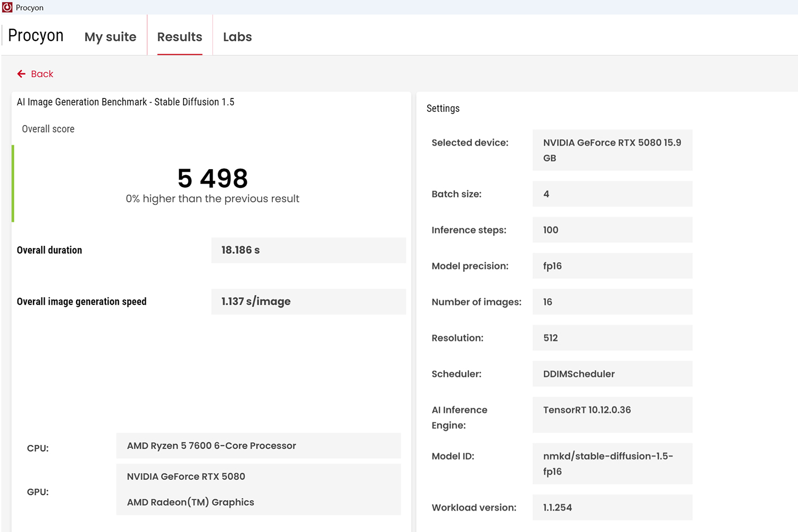The width and height of the screenshot is (798, 532).
Task: Select the overall score value 5 498
Action: [x=213, y=178]
